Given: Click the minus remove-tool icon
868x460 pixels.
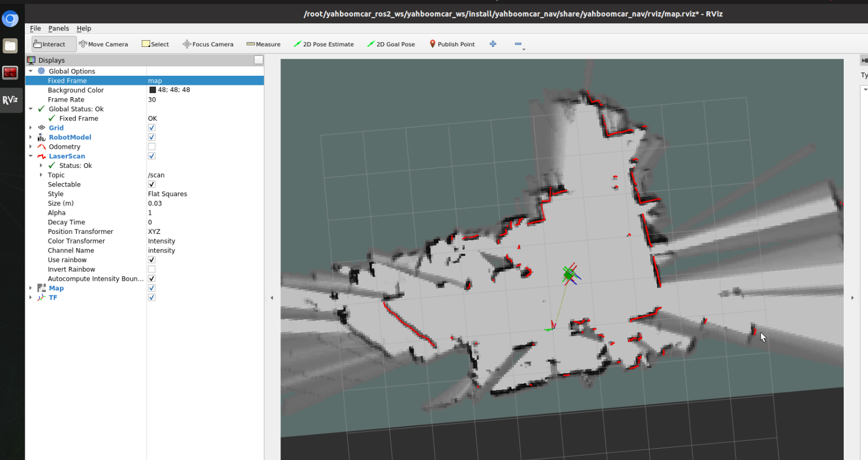Looking at the screenshot, I should point(518,44).
